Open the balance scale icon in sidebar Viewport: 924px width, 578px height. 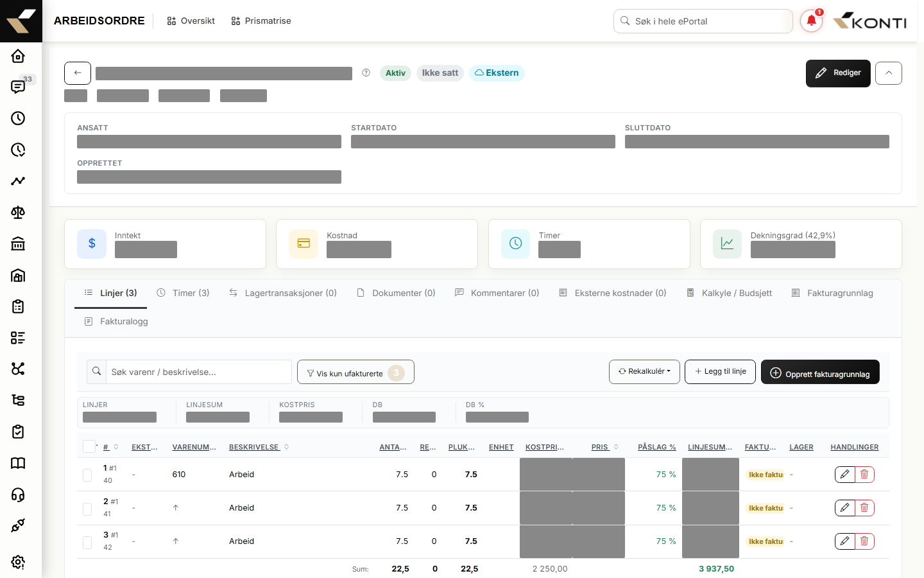click(18, 213)
